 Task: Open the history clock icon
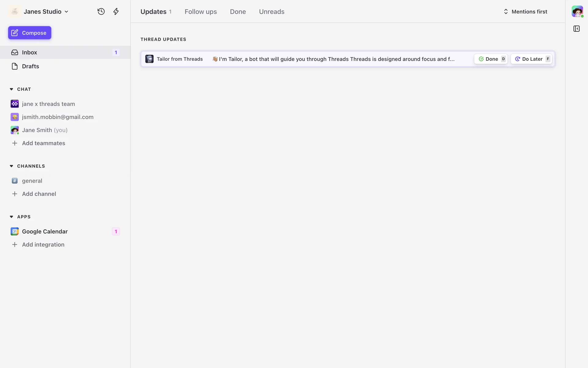click(101, 12)
